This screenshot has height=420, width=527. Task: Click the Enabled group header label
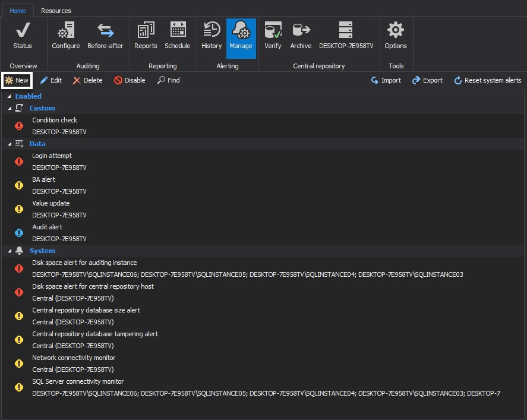[x=29, y=96]
